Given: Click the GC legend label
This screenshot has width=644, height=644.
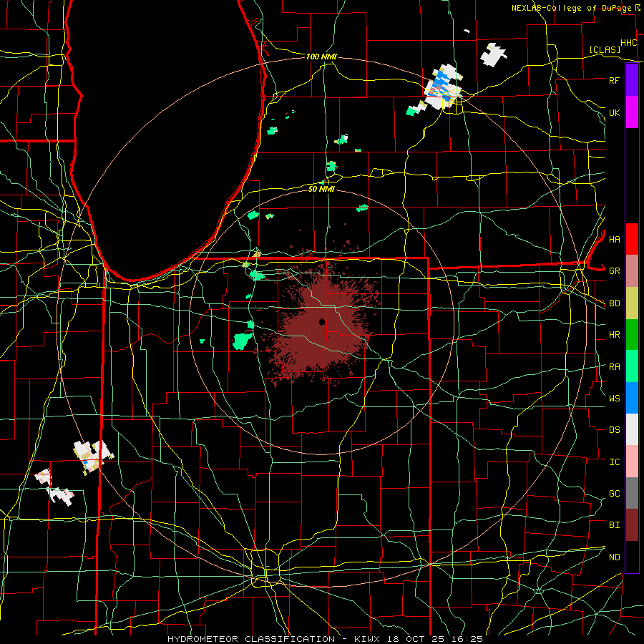Looking at the screenshot, I should point(615,493).
